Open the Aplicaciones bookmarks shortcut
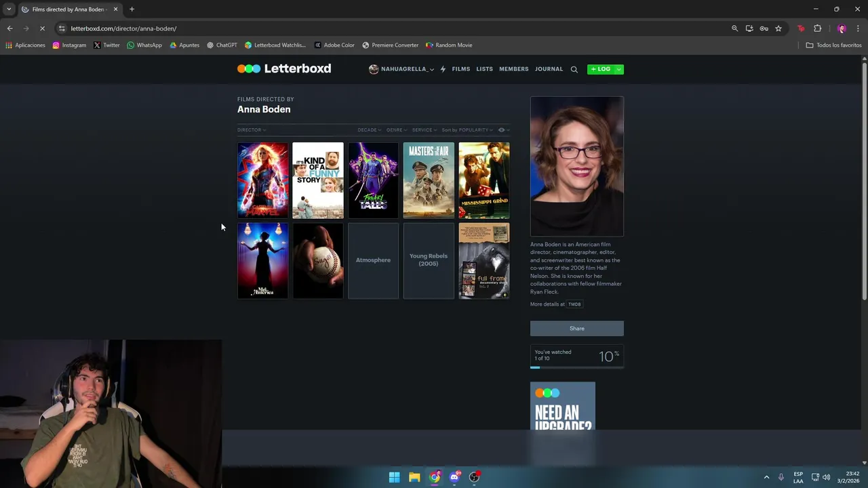This screenshot has width=868, height=488. (25, 45)
